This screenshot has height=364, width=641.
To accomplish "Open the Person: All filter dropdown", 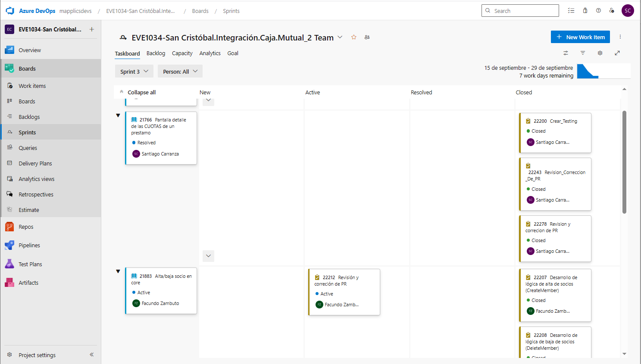I will pyautogui.click(x=180, y=72).
